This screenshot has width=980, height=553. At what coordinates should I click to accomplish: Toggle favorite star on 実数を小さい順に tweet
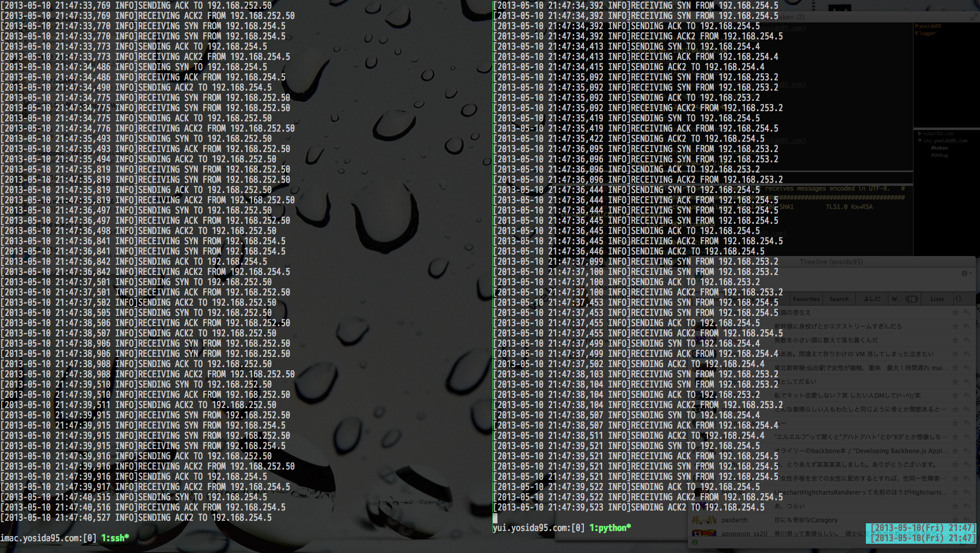click(x=955, y=340)
